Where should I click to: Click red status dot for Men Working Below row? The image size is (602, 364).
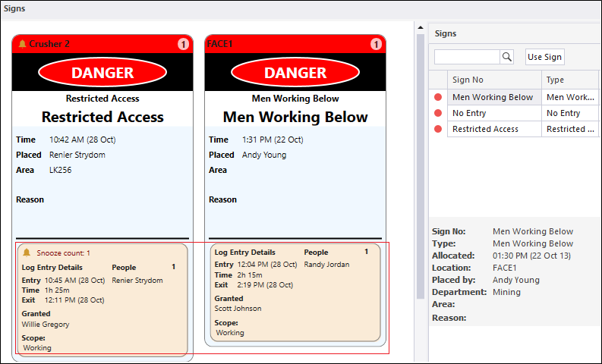[438, 97]
